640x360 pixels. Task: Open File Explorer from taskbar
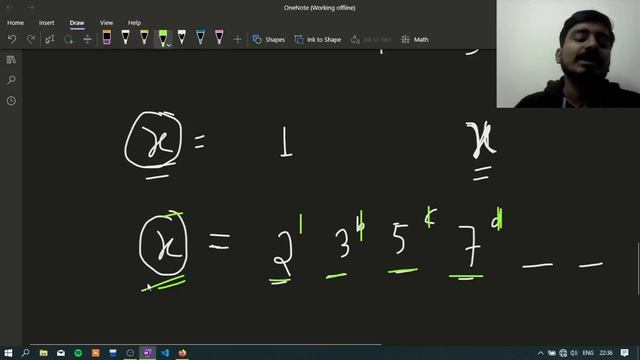pos(43,353)
